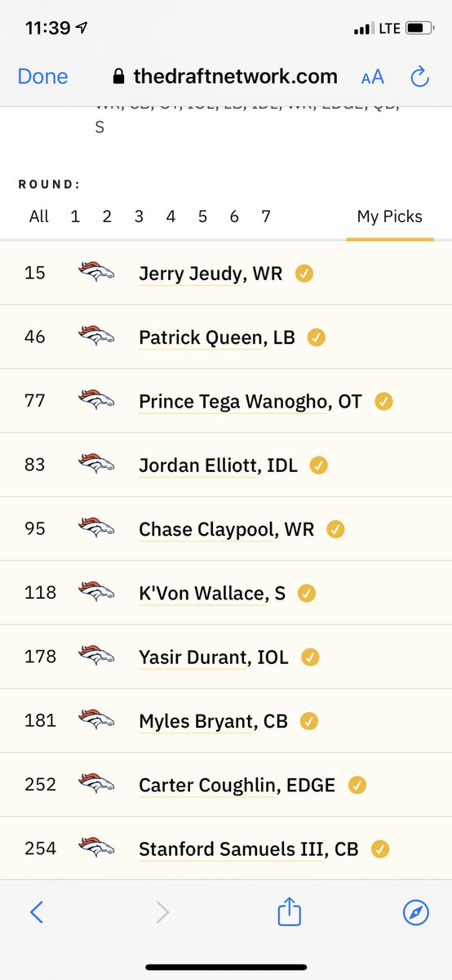Viewport: 452px width, 980px height.
Task: Tap the Broncos logo beside pick 254
Action: 96,849
